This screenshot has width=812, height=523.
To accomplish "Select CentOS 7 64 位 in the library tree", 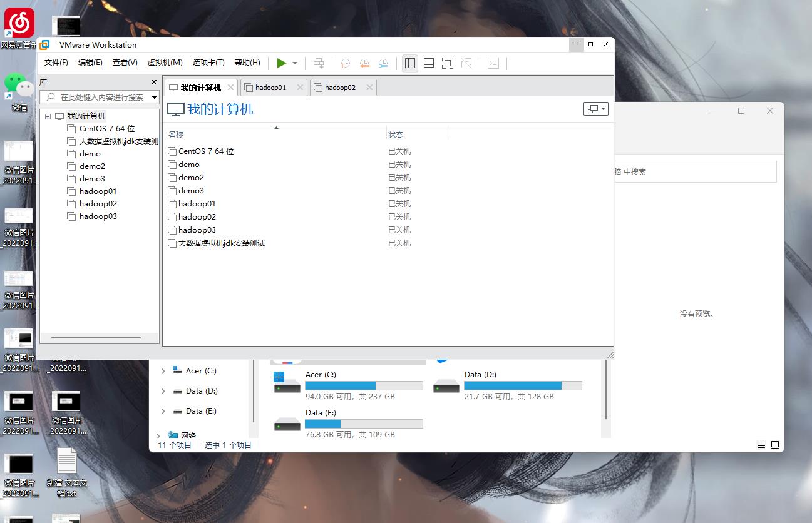I will 107,128.
